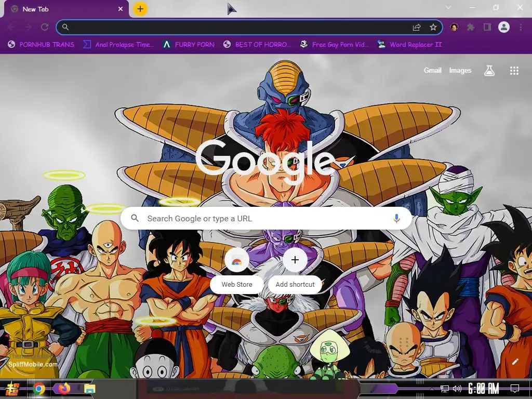Viewport: 532px width, 399px height.
Task: Click the yellow new tab plus button
Action: pyautogui.click(x=140, y=9)
